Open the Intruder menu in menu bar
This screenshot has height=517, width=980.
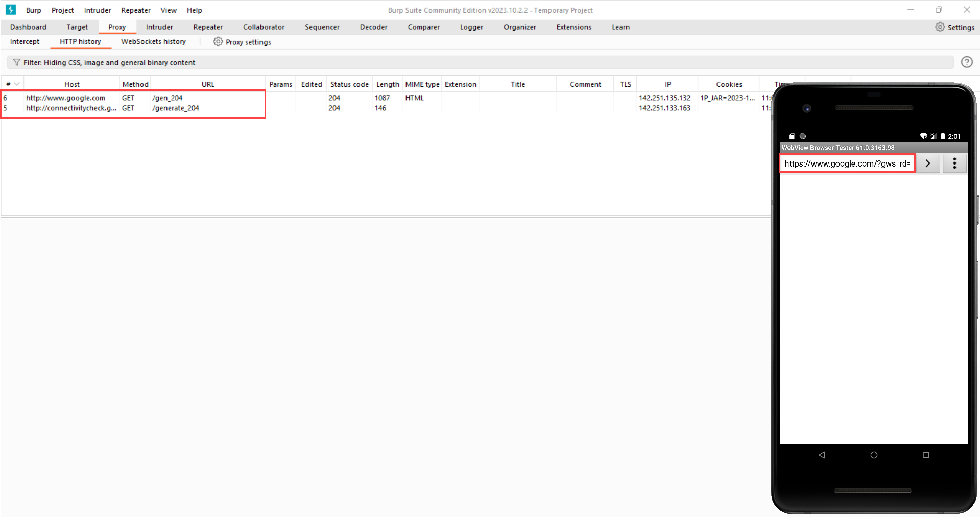[97, 10]
